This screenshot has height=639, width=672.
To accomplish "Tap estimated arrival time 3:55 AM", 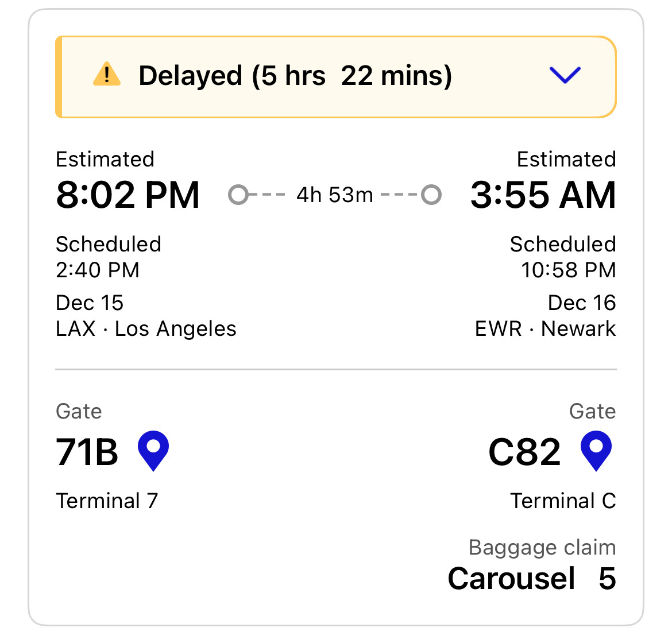I will click(x=543, y=195).
